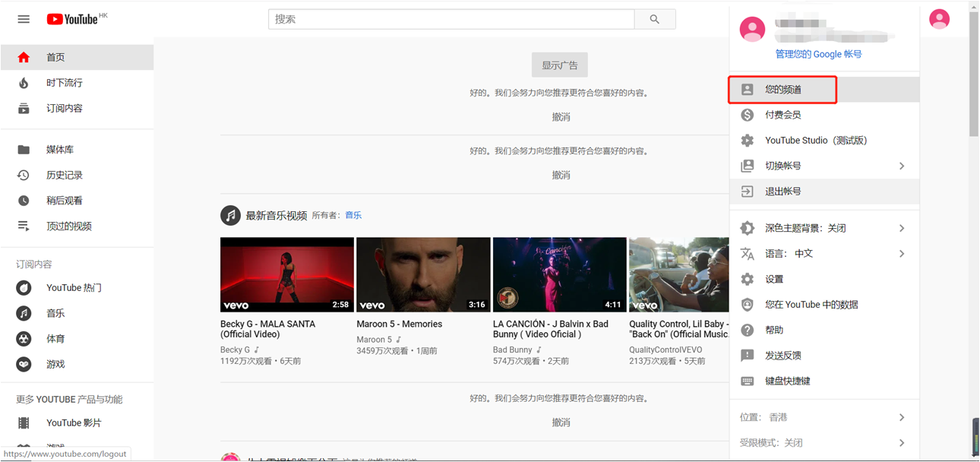Open 设置 in the account menu
Screen dimensions: 980x462
pos(824,279)
